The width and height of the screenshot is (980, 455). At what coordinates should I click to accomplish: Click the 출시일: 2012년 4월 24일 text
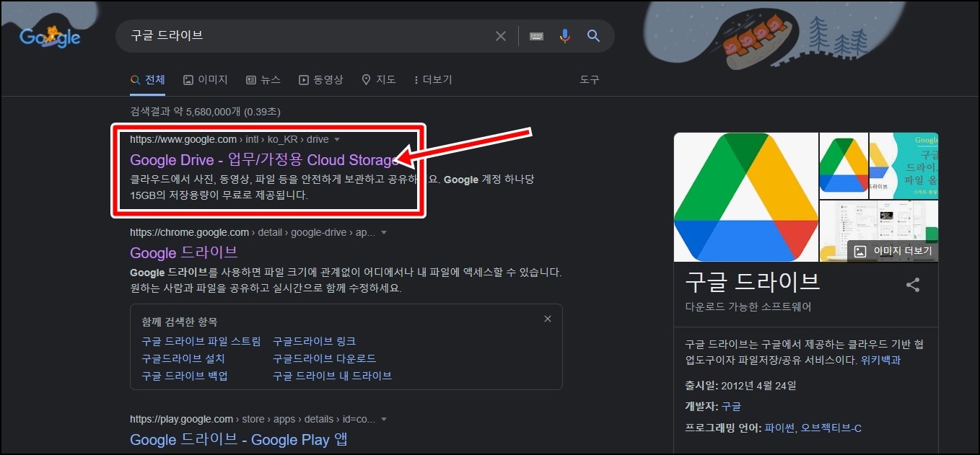pyautogui.click(x=740, y=385)
